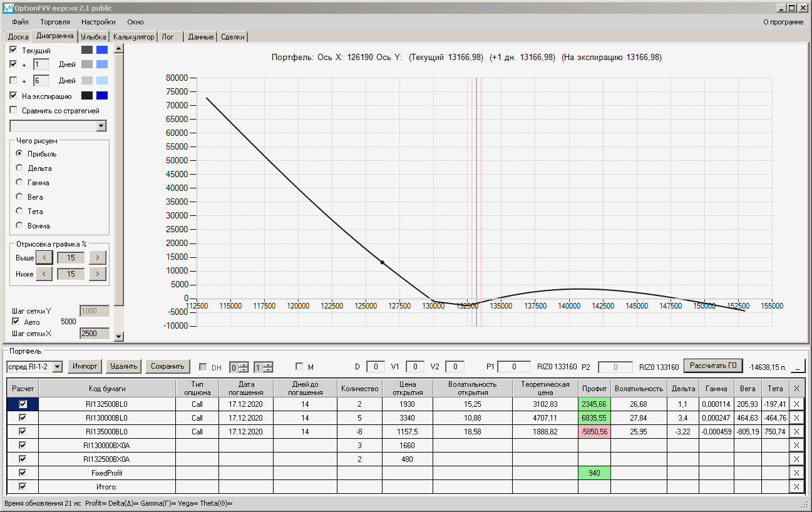Click the Сохранить button
The width and height of the screenshot is (812, 512).
(x=167, y=367)
